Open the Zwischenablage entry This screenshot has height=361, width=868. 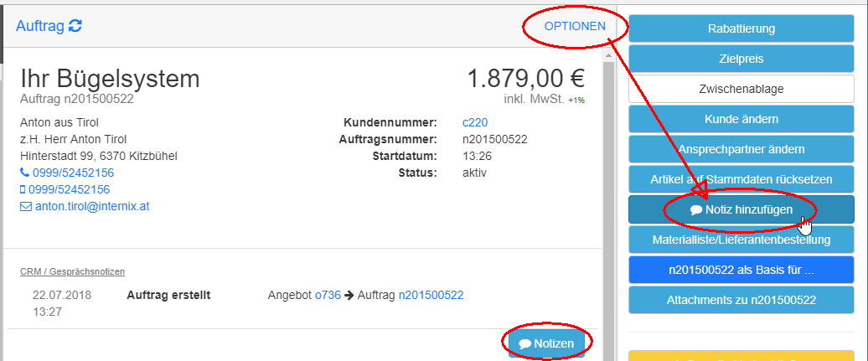[x=741, y=89]
